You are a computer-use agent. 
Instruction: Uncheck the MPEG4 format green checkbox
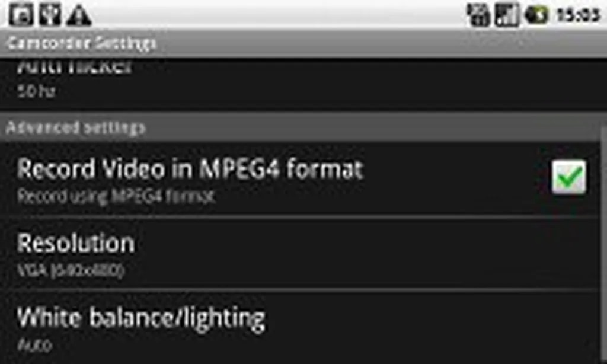[x=568, y=177]
